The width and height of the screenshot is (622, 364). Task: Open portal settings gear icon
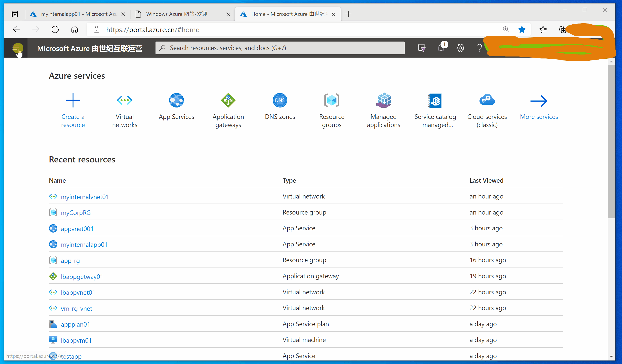point(460,48)
